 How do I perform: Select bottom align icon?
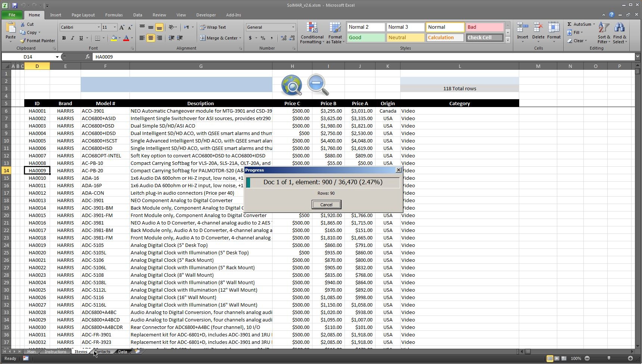[159, 27]
